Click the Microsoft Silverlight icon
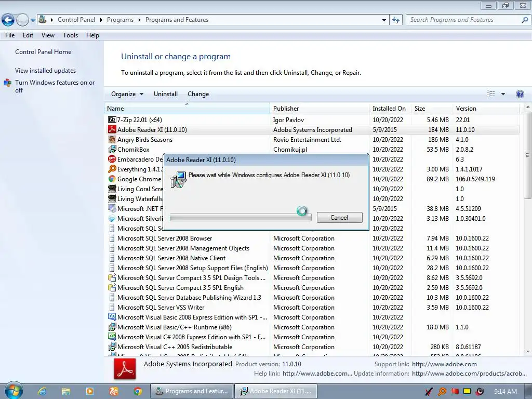The image size is (532, 399). point(112,219)
